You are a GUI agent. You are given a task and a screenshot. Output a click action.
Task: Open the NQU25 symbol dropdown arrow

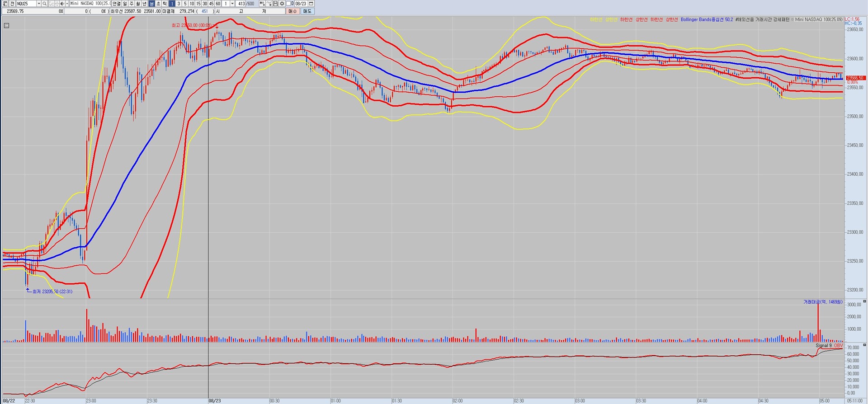click(38, 4)
